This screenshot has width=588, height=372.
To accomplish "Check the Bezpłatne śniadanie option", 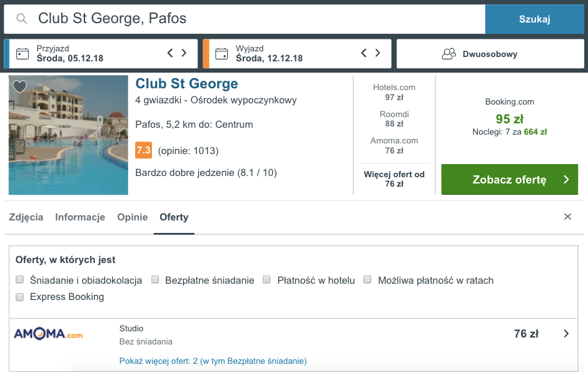I will click(x=155, y=280).
